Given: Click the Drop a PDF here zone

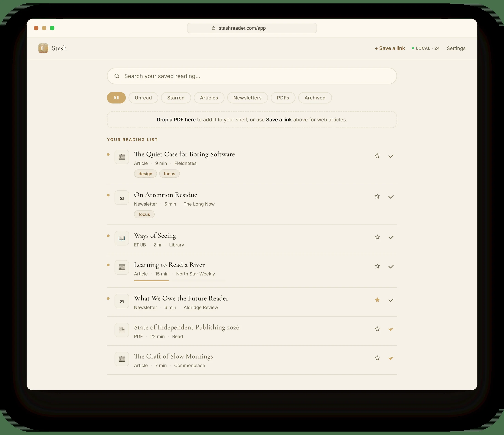Looking at the screenshot, I should [252, 120].
